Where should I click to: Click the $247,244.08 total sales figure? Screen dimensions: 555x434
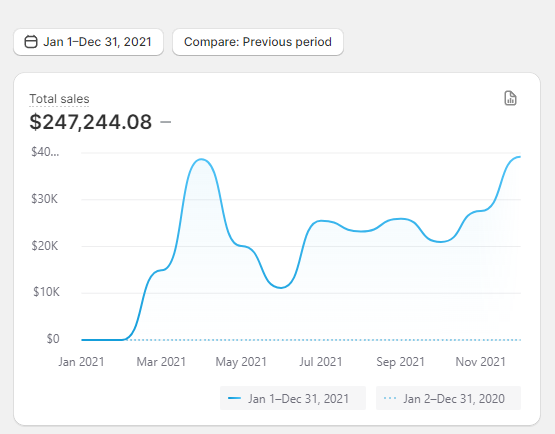pos(91,122)
